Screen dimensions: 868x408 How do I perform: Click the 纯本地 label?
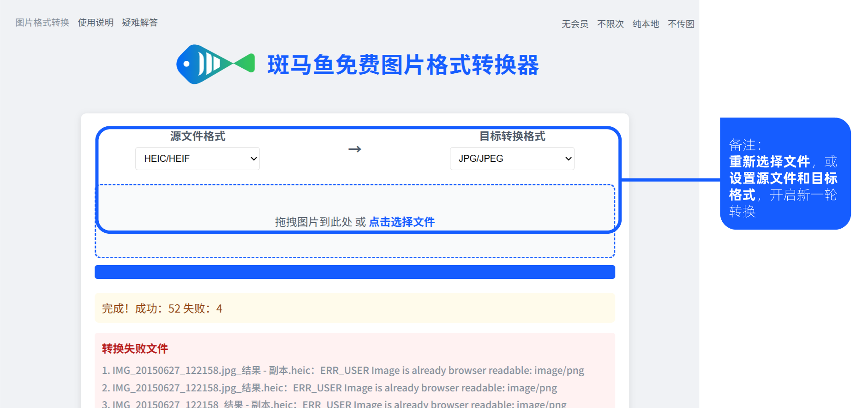[646, 24]
